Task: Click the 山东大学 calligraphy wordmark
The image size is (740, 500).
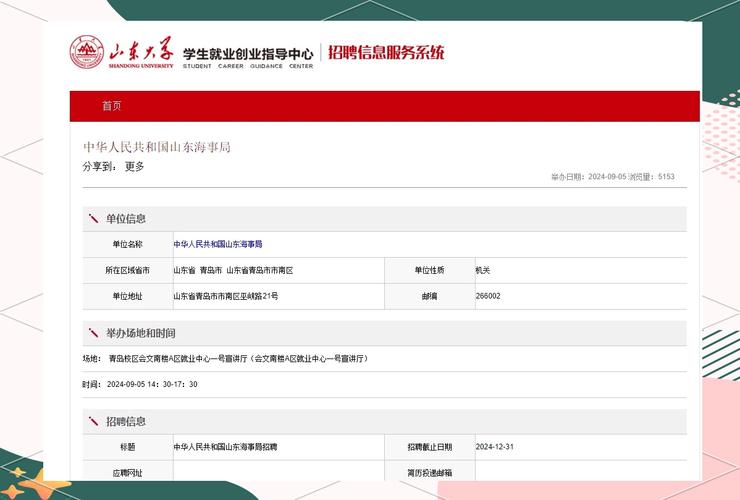Action: 139,49
